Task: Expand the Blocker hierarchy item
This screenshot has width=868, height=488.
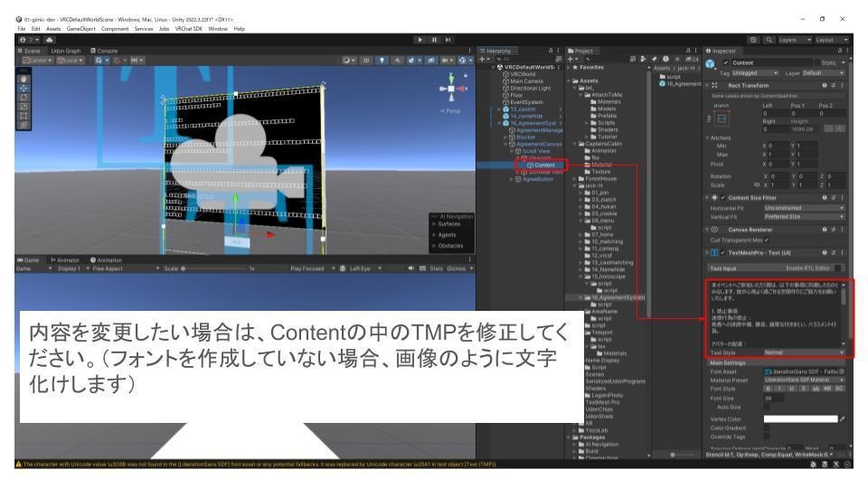Action: 506,137
